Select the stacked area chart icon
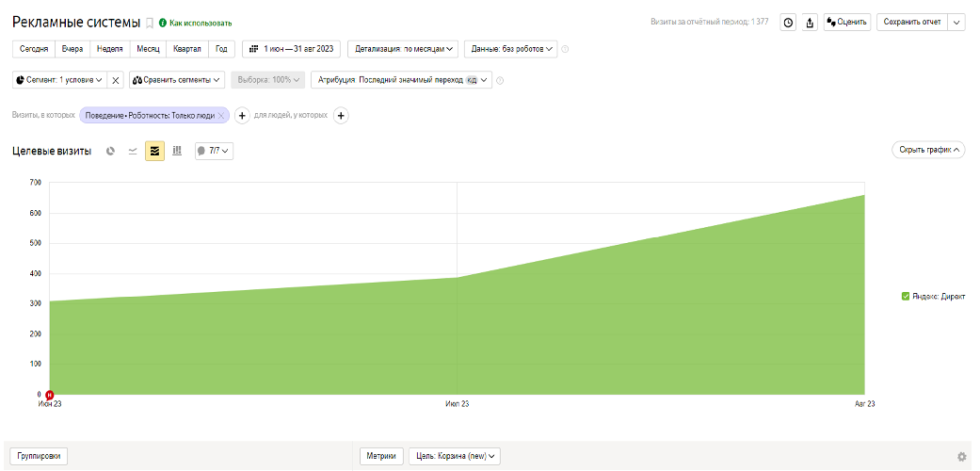Viewport: 980px width, 471px height. point(154,151)
